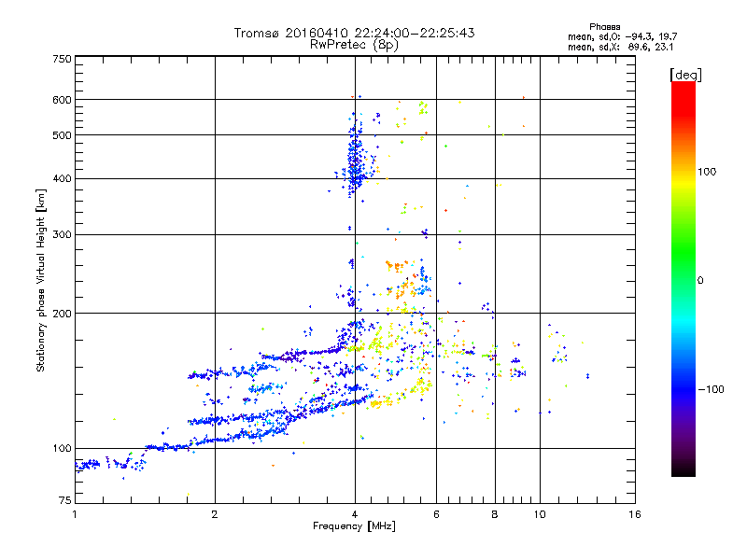This screenshot has height=560, width=747.
Task: Click the y-axis tick label "400"
Action: coord(62,178)
